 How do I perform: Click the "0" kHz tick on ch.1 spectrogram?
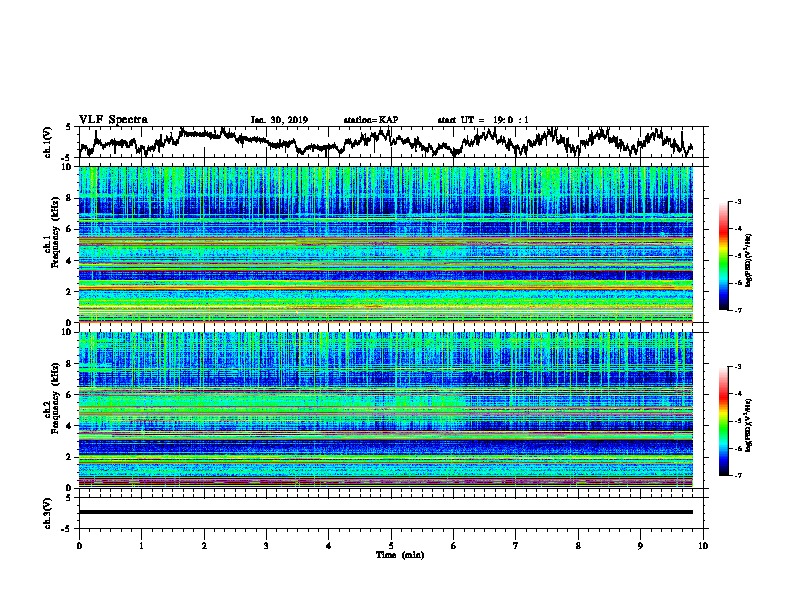pos(71,322)
